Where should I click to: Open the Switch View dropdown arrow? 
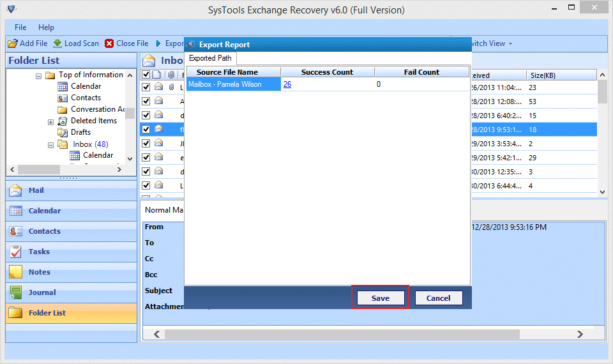[511, 44]
